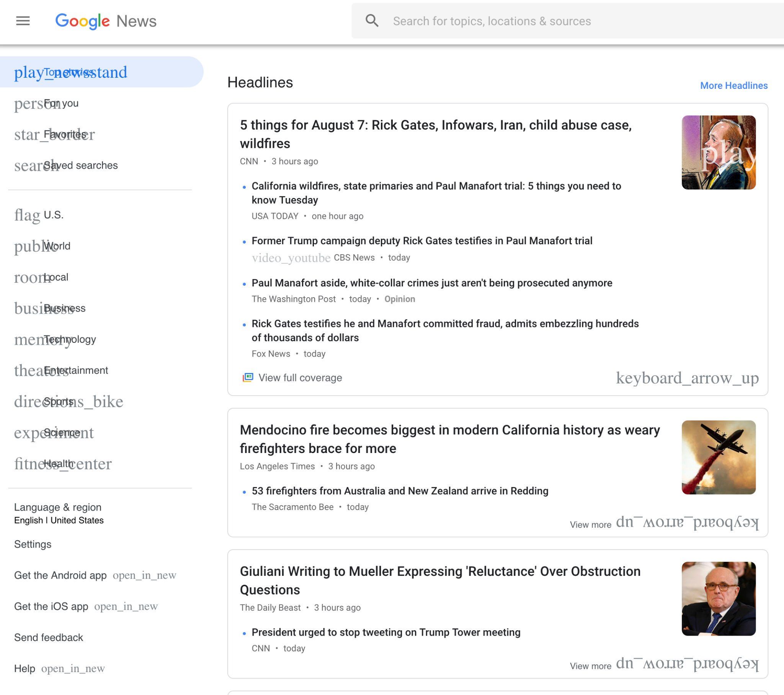Open the Technology section
Viewport: 784px width, 695px height.
(x=70, y=339)
